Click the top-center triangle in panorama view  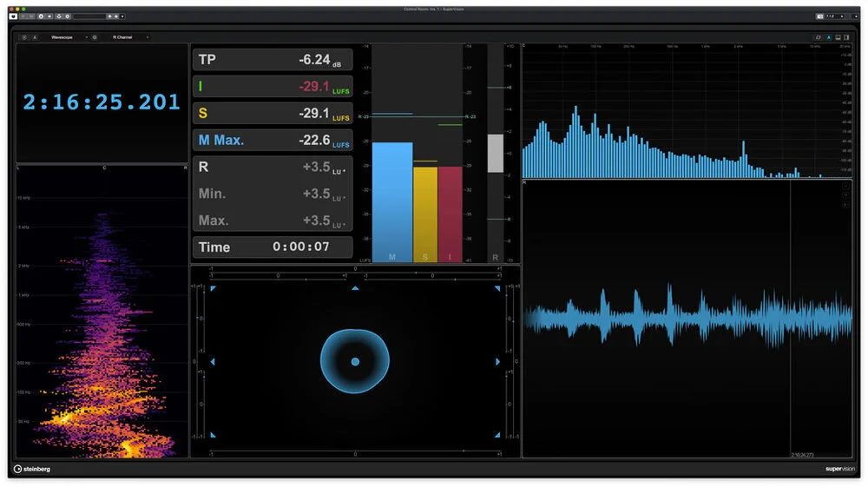coord(355,288)
